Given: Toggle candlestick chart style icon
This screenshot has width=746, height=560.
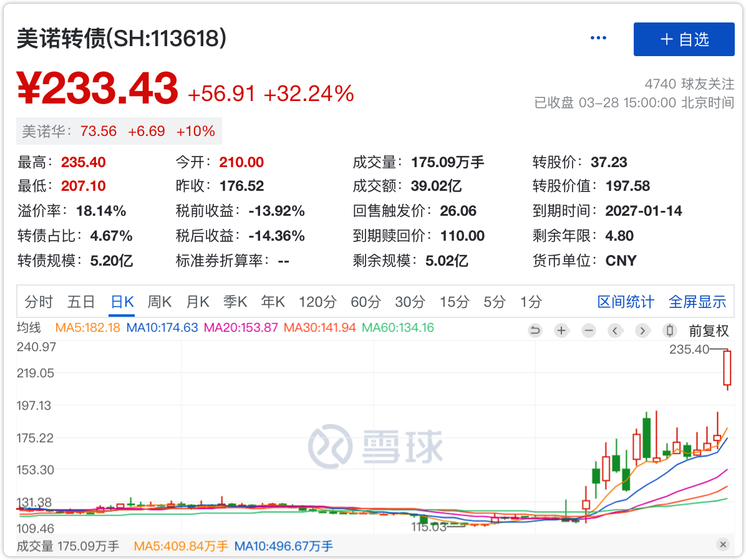Looking at the screenshot, I should point(670,331).
